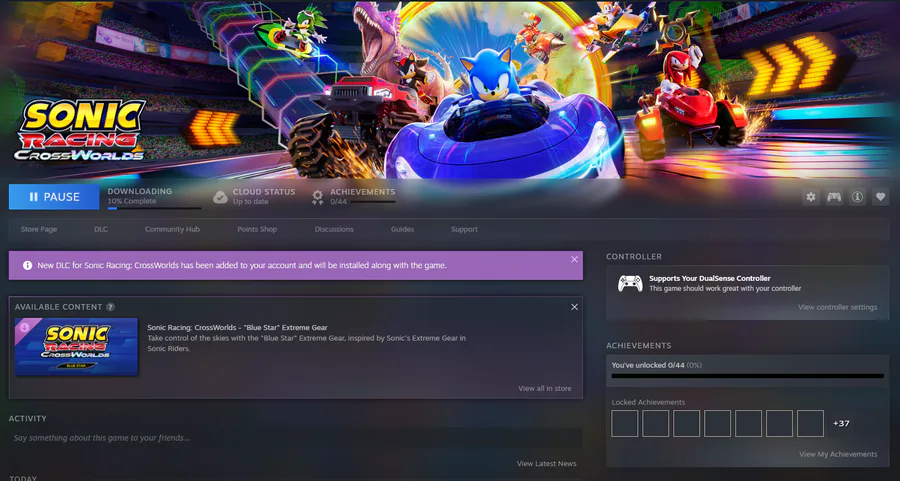
Task: Click the download progress bar
Action: coord(154,208)
